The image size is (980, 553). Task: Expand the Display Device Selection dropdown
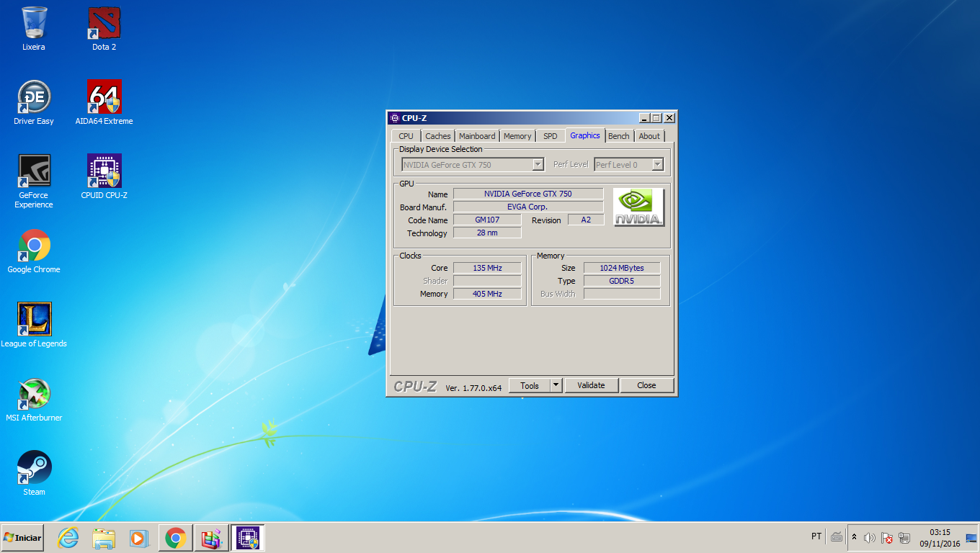pyautogui.click(x=538, y=165)
